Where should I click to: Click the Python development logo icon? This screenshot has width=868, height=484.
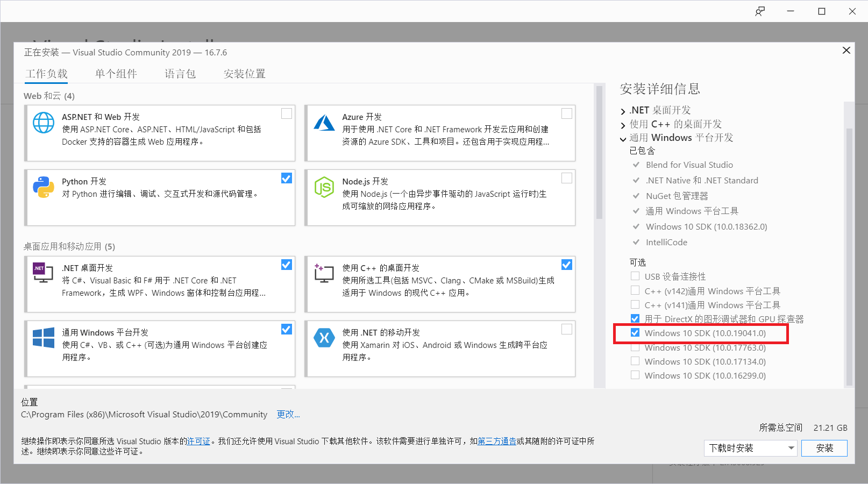44,187
